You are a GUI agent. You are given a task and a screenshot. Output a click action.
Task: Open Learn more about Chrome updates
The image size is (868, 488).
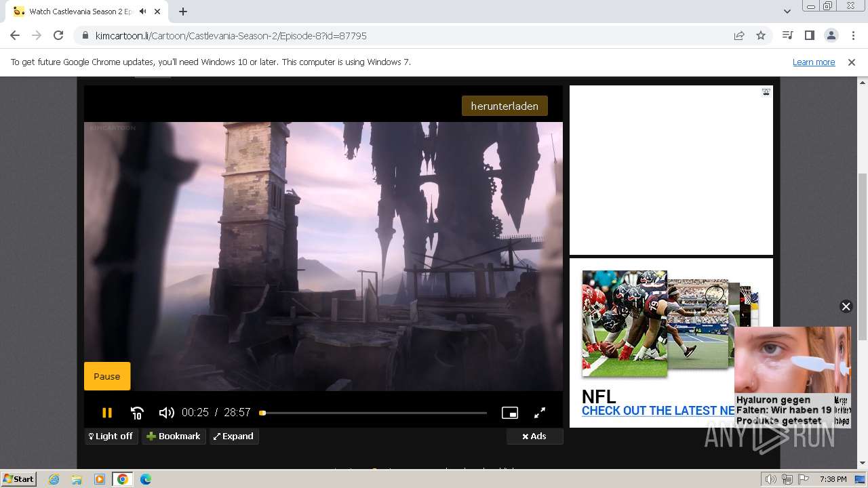(814, 62)
